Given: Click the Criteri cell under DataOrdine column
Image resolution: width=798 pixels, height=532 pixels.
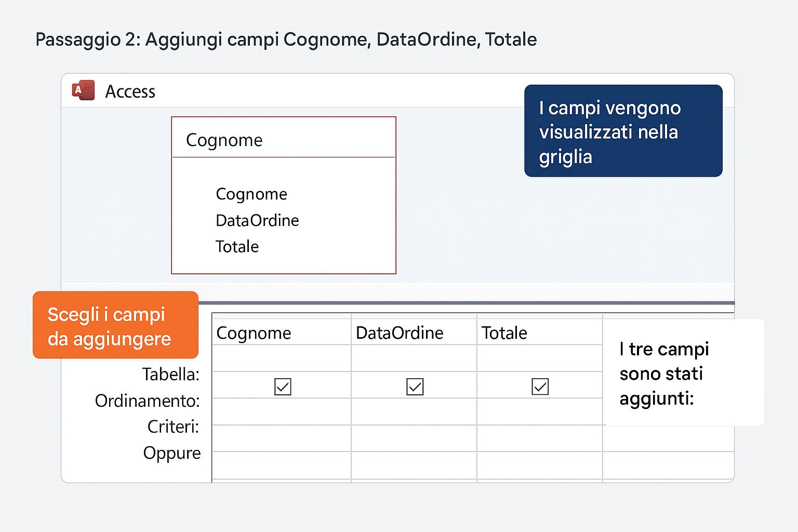Looking at the screenshot, I should (414, 438).
